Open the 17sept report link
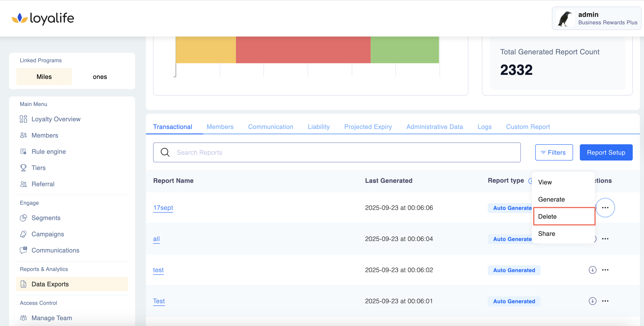 [x=163, y=208]
